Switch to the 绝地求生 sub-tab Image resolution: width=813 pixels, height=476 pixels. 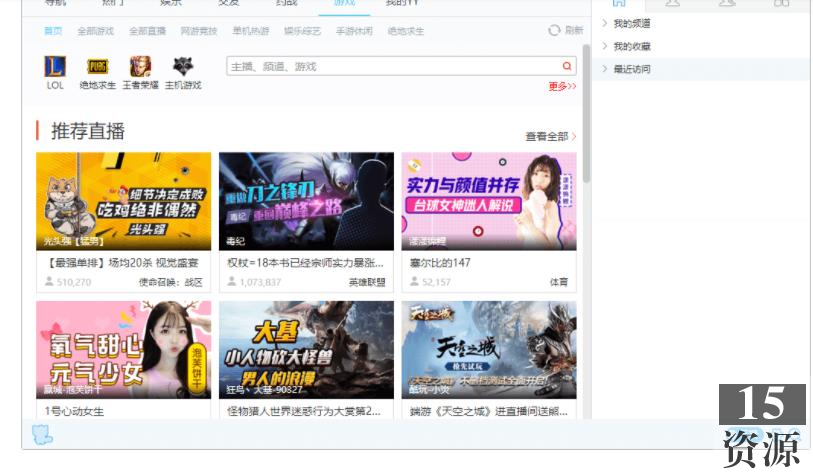click(x=405, y=31)
